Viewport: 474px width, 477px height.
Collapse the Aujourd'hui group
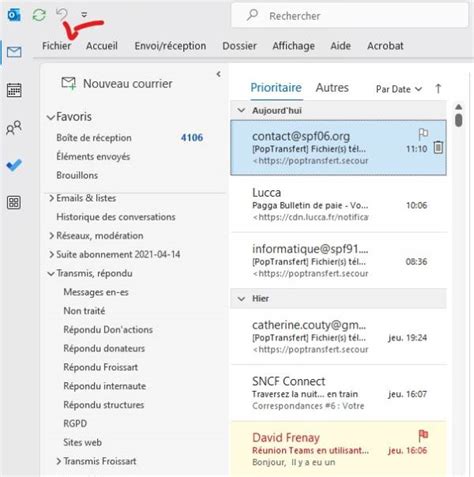[x=241, y=110]
